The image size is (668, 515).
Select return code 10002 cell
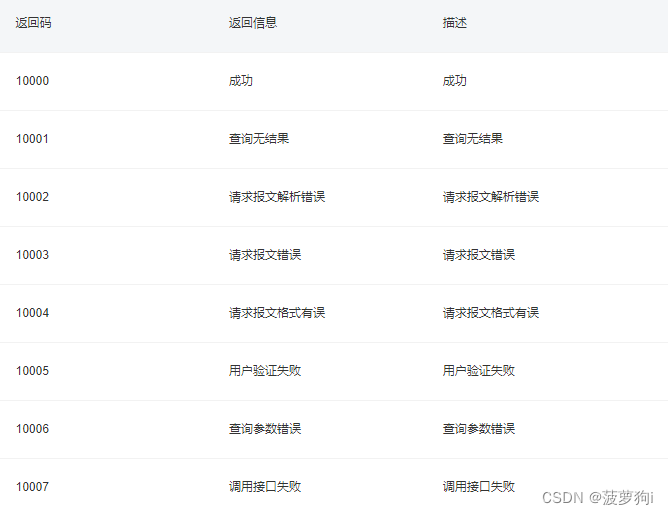tap(32, 197)
